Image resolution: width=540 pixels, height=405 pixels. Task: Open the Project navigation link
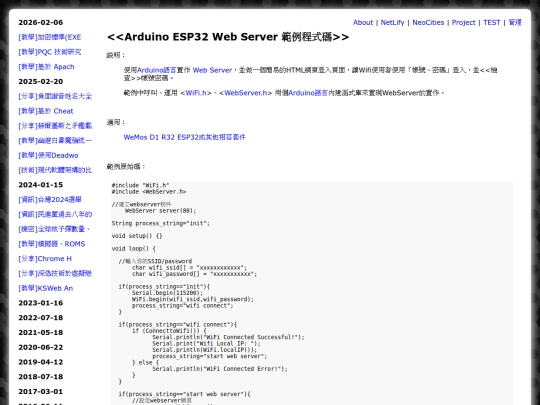463,22
